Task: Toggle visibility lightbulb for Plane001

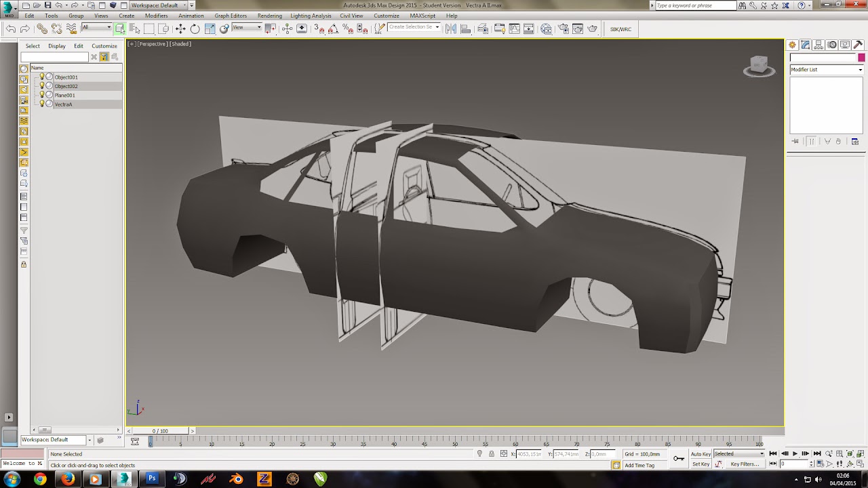Action: (41, 96)
